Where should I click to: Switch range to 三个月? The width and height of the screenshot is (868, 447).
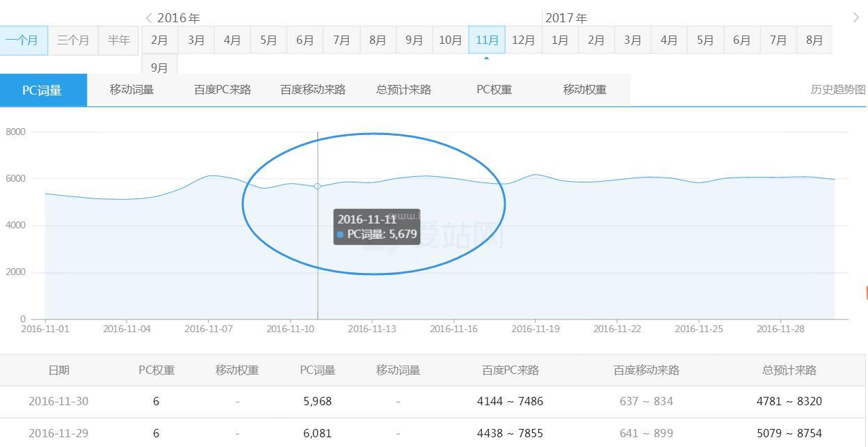pyautogui.click(x=73, y=40)
